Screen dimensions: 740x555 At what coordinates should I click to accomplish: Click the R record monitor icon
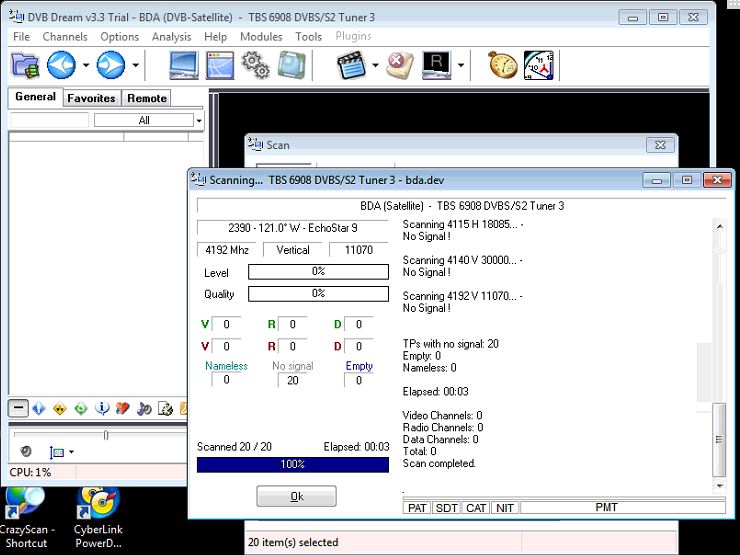[x=437, y=65]
